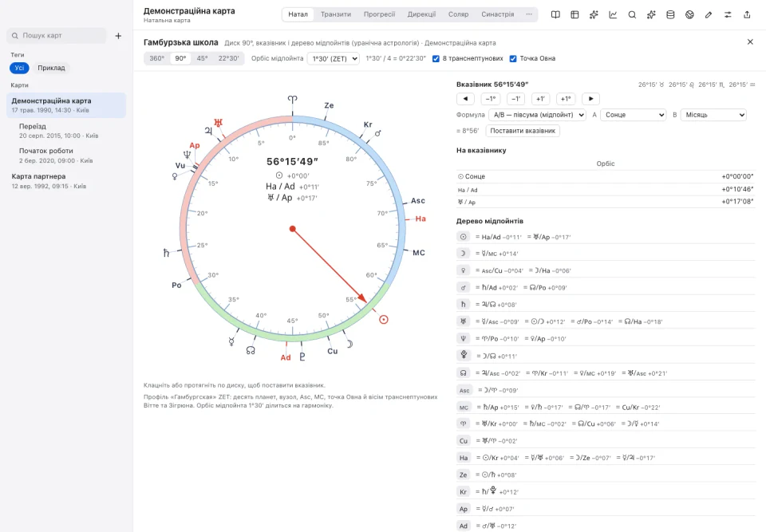Select the Moon glyph in midpoint tree
This screenshot has width=766, height=532.
tap(463, 254)
